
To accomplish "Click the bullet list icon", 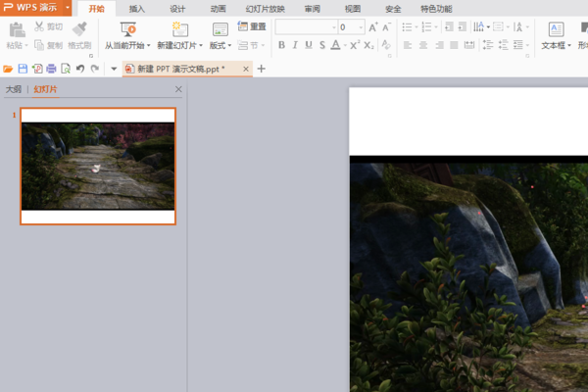I will click(407, 27).
